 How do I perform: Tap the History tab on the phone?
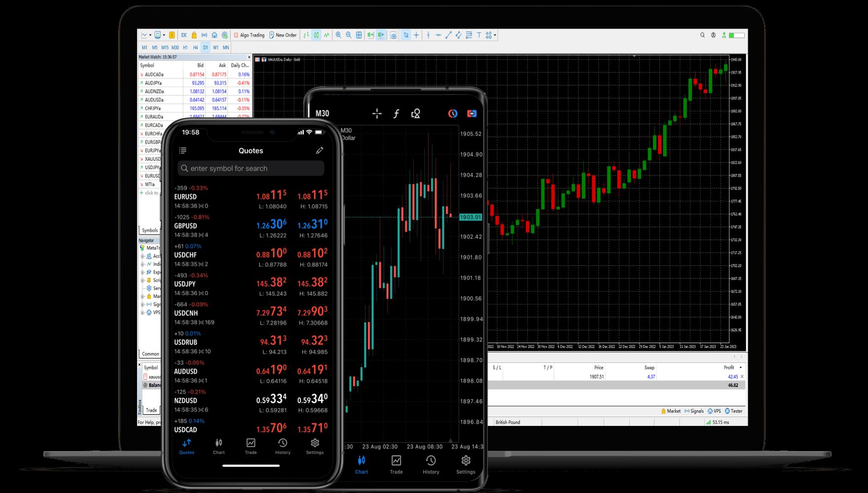click(282, 446)
